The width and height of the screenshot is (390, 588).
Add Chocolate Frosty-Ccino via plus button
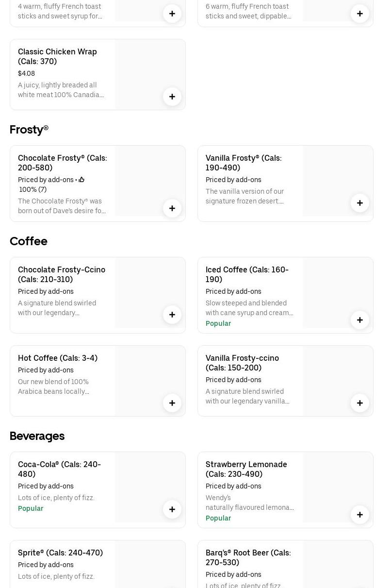172,315
